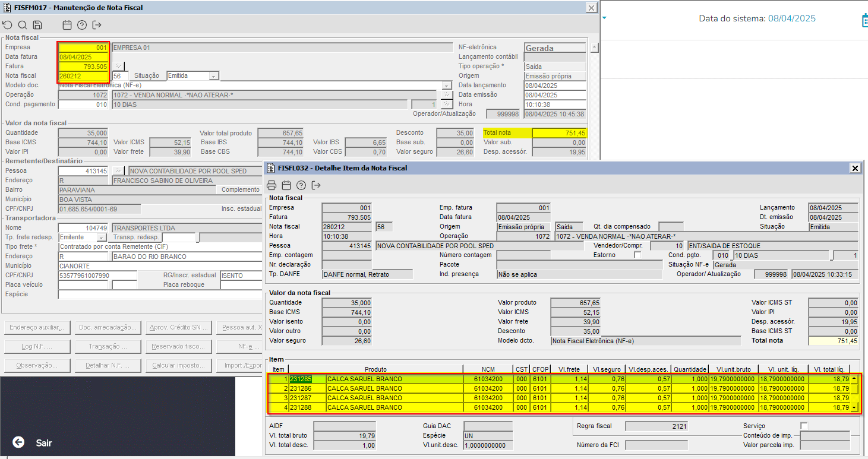Open the Situação dropdown
Screen dimensions: 868x459
pyautogui.click(x=214, y=76)
